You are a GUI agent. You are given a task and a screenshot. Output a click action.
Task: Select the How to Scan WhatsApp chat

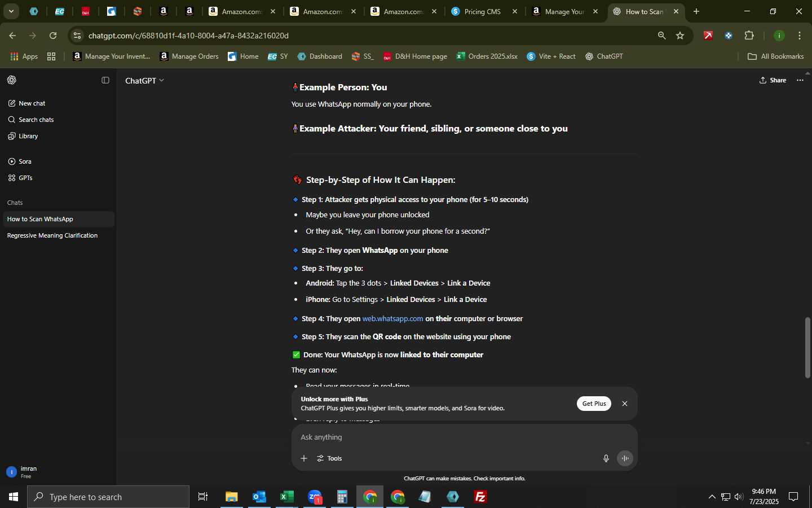59,219
